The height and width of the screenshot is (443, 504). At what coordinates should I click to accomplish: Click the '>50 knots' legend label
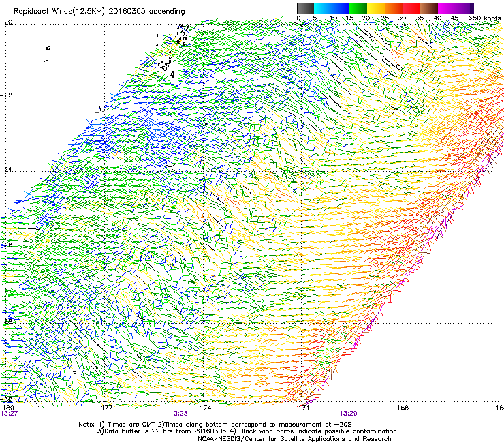coord(484,18)
